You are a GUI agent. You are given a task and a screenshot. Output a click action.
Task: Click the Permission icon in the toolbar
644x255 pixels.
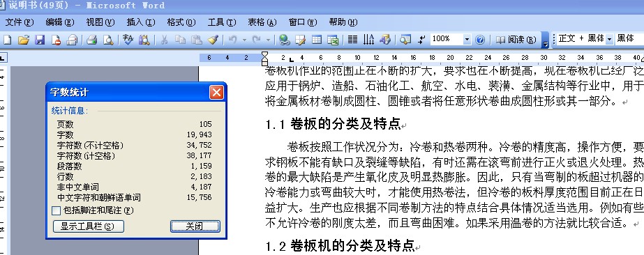(56, 40)
